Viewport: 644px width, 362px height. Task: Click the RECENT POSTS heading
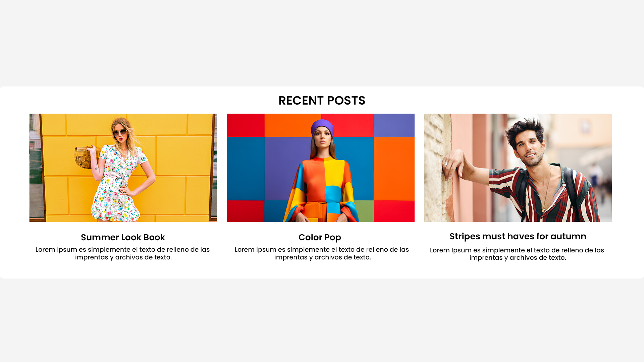(322, 101)
